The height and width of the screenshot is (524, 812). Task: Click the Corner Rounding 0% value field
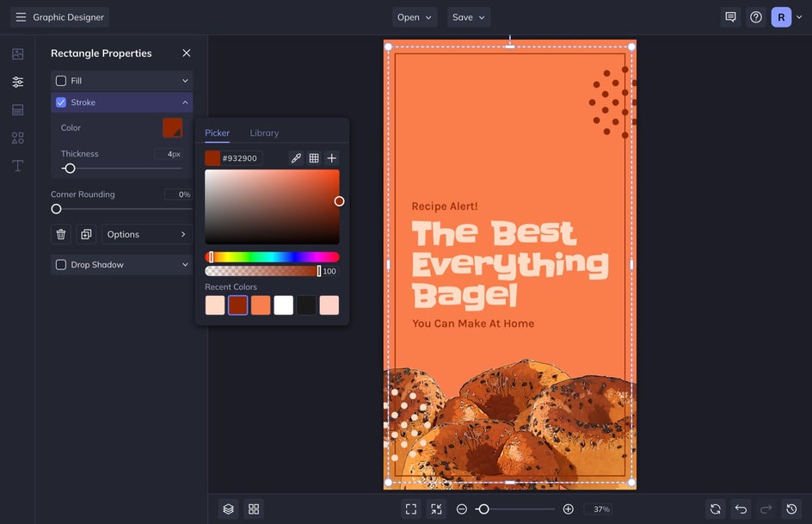[178, 194]
